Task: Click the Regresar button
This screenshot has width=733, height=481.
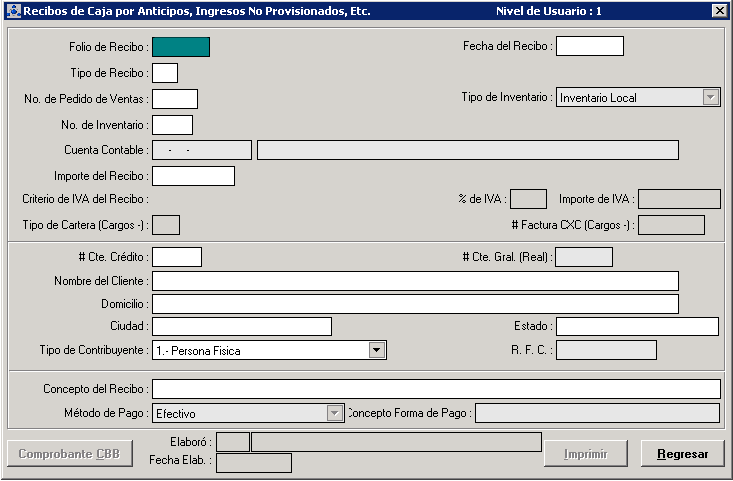Action: coord(682,454)
